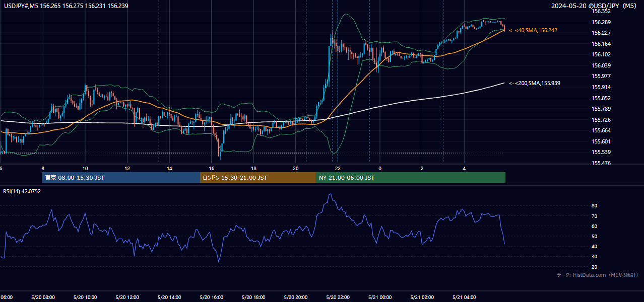Click price axis label 156.102
The image size is (644, 302).
coord(601,54)
